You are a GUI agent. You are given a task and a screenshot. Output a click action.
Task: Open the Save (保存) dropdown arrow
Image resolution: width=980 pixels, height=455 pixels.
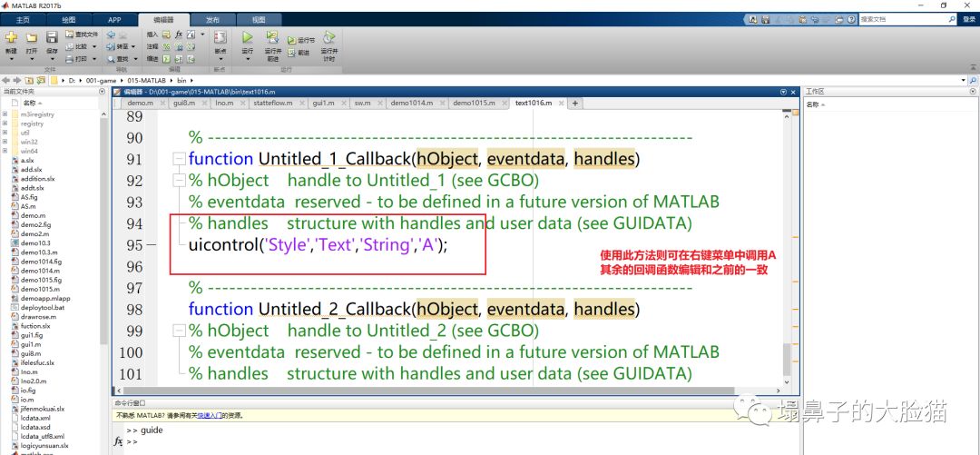[52, 59]
